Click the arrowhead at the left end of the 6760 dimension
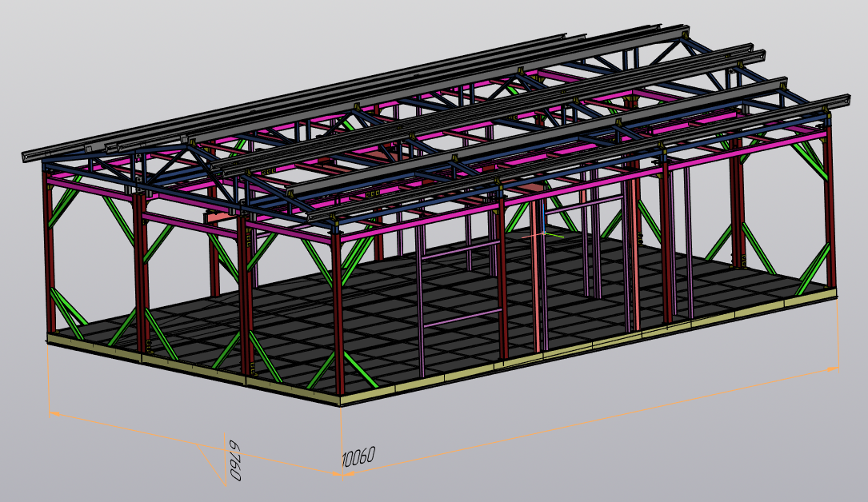Image resolution: width=868 pixels, height=502 pixels. [x=55, y=413]
